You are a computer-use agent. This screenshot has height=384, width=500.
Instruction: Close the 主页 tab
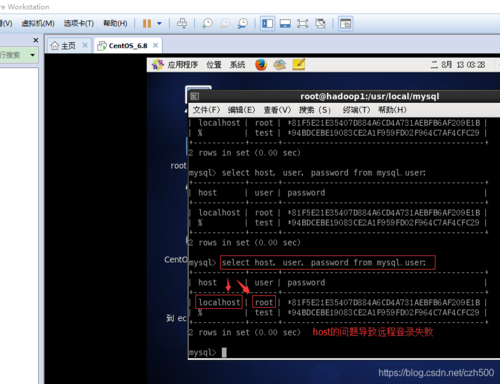tap(85, 45)
